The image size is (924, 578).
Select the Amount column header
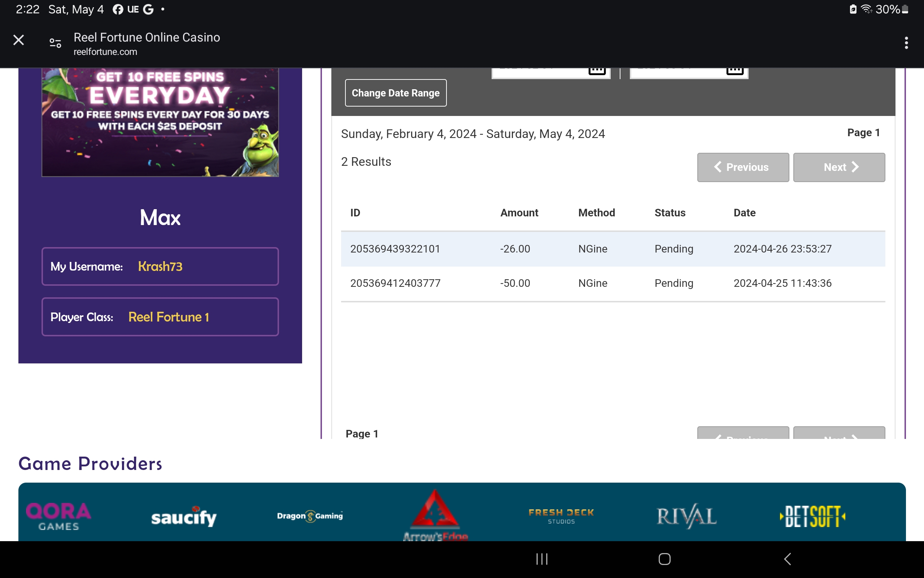coord(519,213)
